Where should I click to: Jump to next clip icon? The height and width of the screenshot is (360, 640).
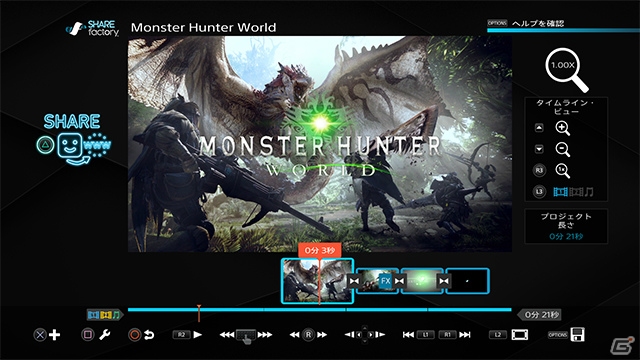(x=465, y=335)
